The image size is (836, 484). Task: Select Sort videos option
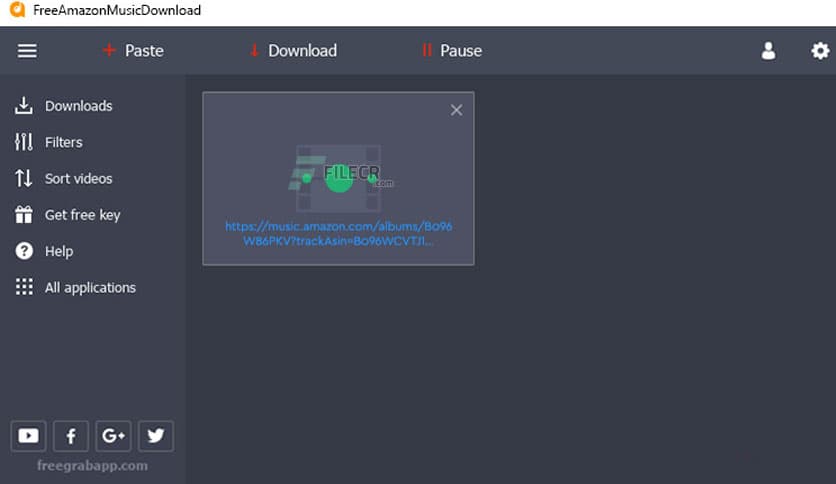[64, 178]
